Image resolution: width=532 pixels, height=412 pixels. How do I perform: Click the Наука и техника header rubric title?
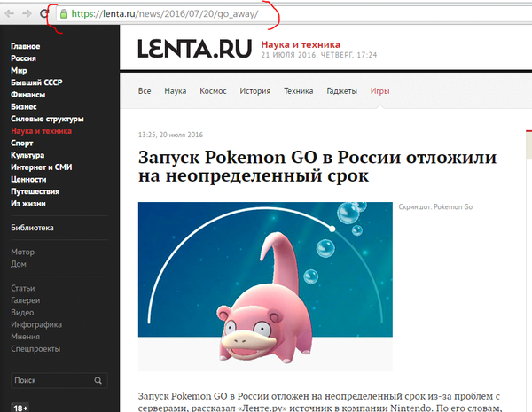(x=301, y=45)
